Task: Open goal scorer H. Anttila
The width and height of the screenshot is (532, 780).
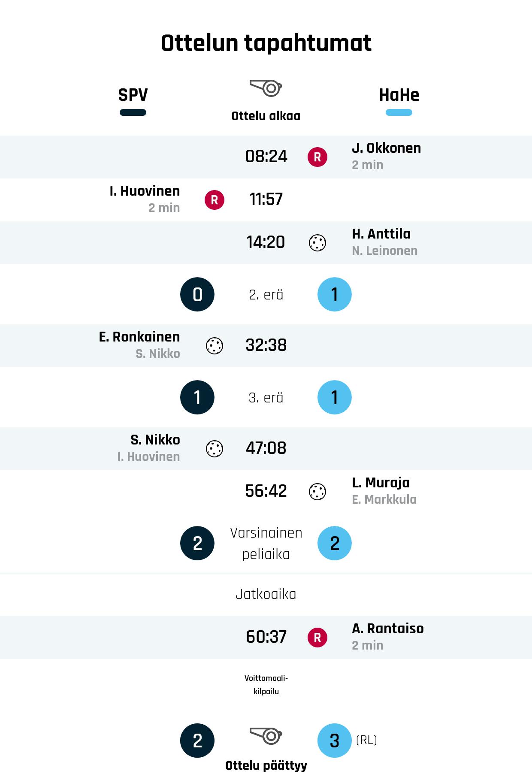Action: [381, 234]
